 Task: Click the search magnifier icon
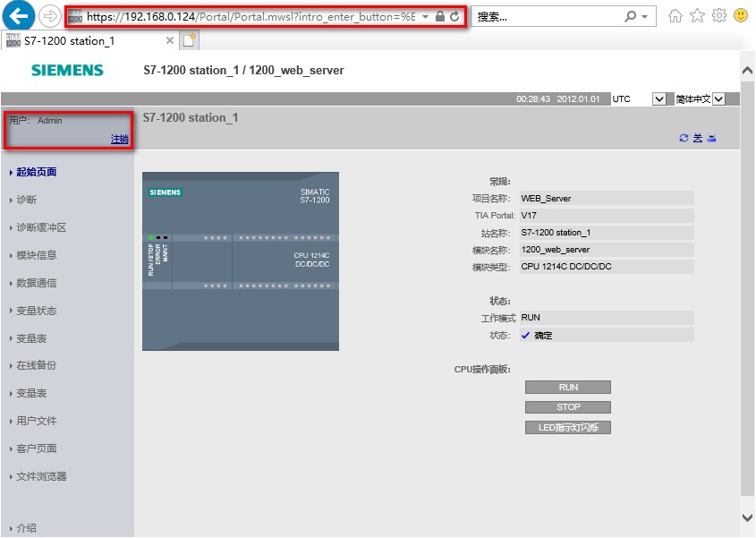coord(630,17)
